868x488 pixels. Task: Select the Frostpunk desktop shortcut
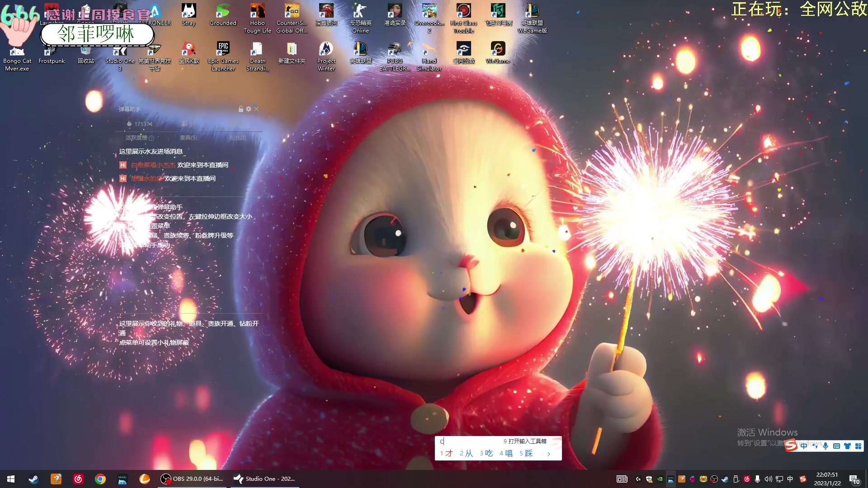52,53
